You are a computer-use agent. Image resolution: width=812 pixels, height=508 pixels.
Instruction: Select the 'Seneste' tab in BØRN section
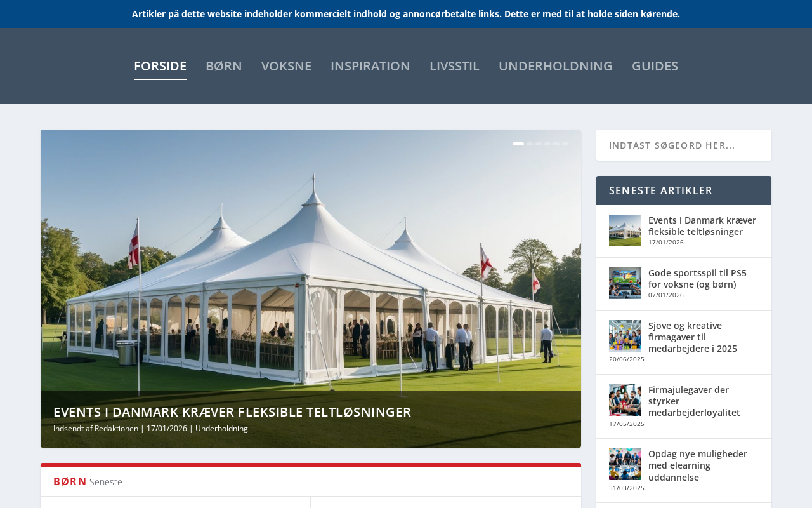(106, 482)
